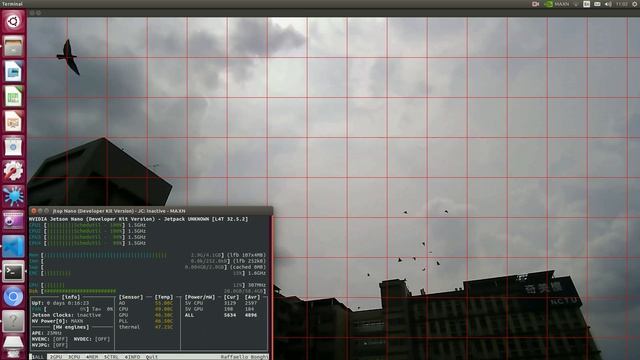640x360 pixels.
Task: Click the thermal sensor row
Action: point(146,327)
